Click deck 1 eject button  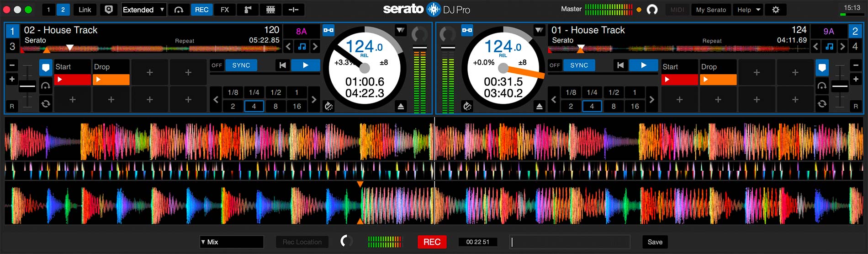(x=401, y=106)
